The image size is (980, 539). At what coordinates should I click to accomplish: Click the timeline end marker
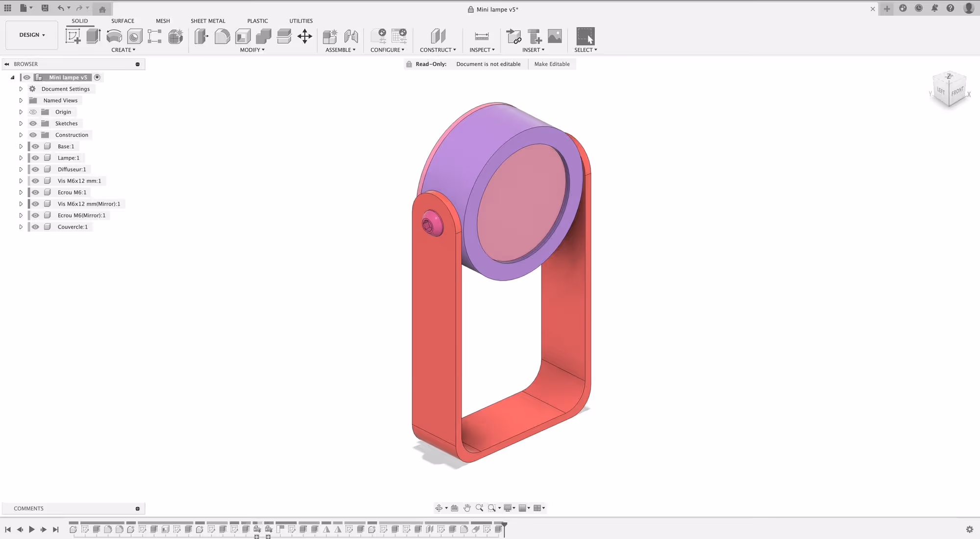point(504,529)
